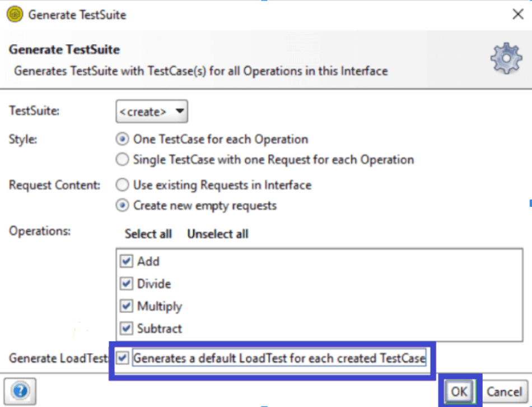
Task: Toggle the Multiply operation checkbox
Action: pyautogui.click(x=127, y=306)
